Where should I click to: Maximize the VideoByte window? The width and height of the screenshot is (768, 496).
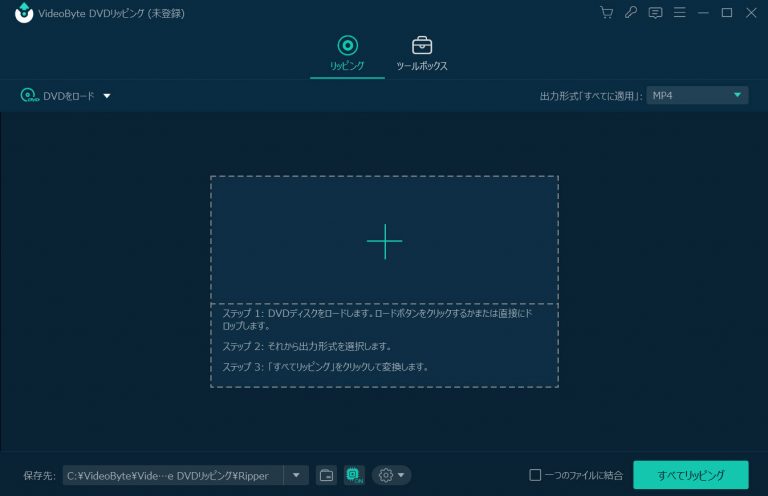(x=727, y=13)
